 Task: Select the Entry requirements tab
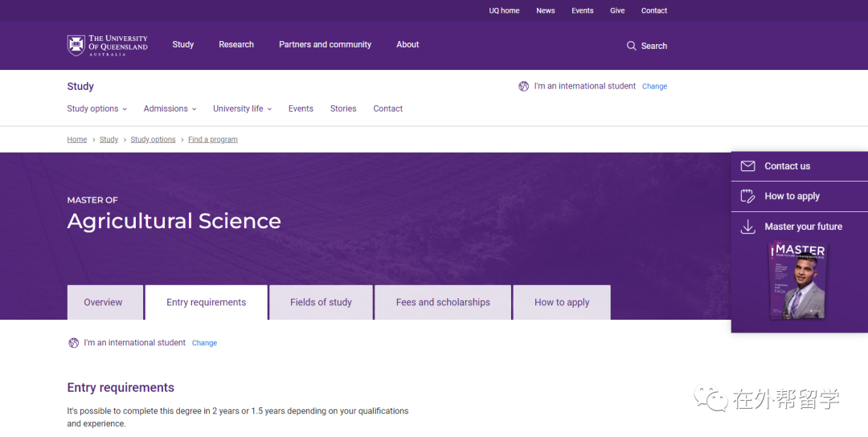[x=206, y=302]
